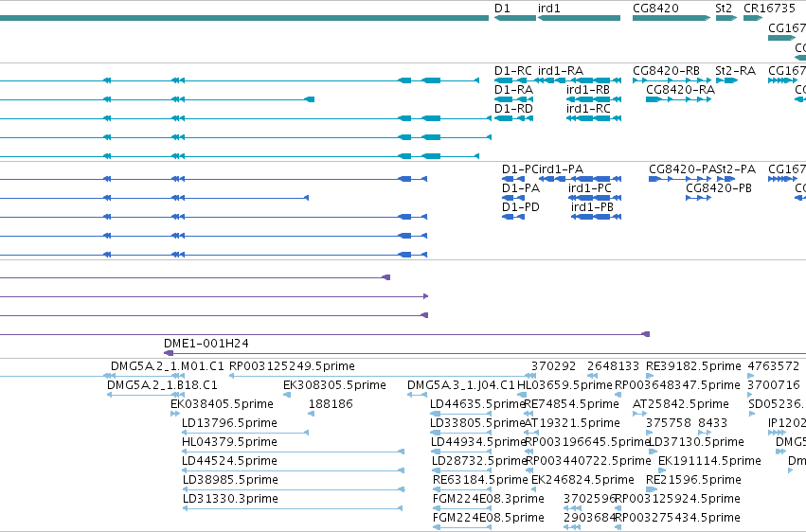Select EST EK246824.5prime
The width and height of the screenshot is (806, 532).
534,490
